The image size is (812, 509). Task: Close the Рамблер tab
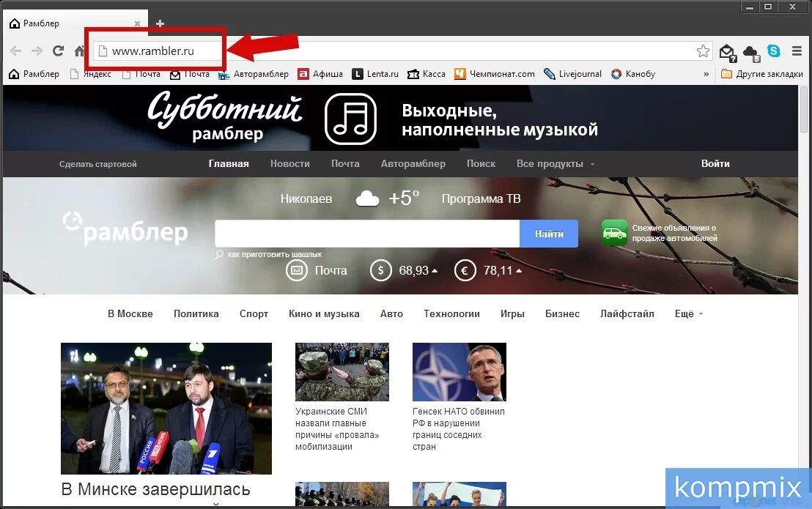(137, 23)
